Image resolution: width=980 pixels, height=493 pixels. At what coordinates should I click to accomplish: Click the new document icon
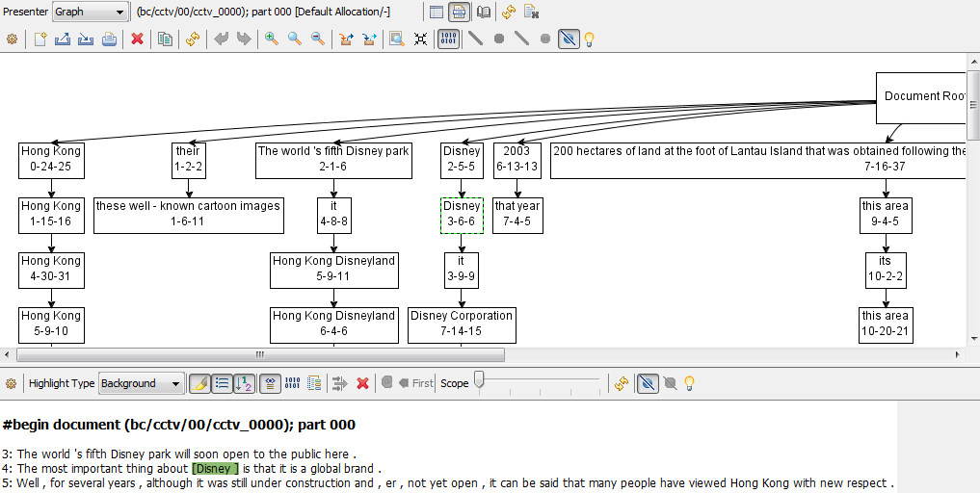pyautogui.click(x=40, y=39)
